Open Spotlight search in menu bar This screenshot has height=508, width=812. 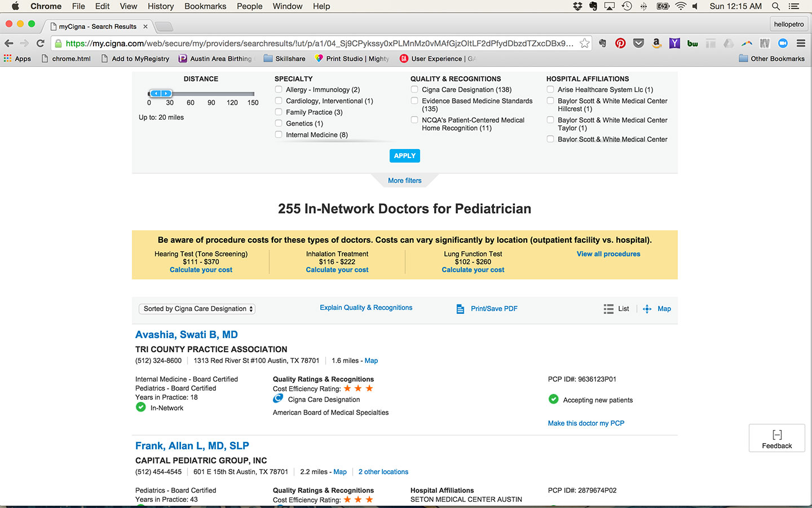[x=776, y=6]
